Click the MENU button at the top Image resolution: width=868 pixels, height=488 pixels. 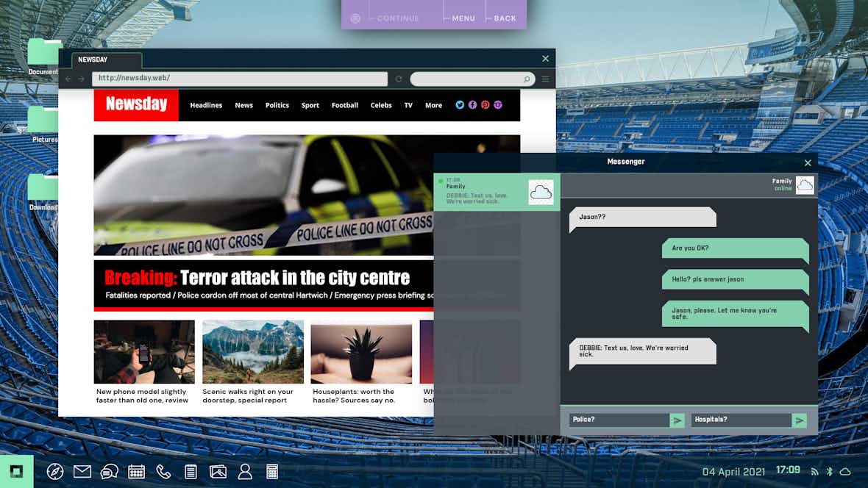[463, 18]
